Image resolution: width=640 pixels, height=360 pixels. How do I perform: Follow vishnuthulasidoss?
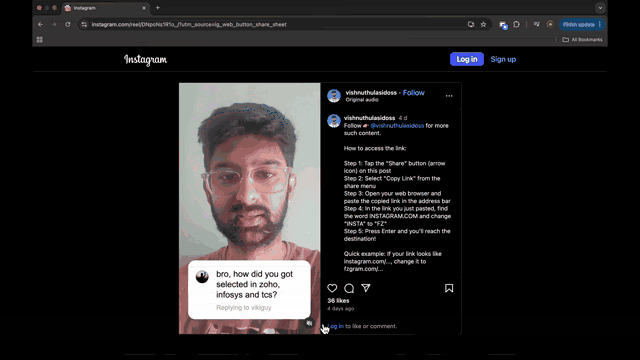point(413,93)
